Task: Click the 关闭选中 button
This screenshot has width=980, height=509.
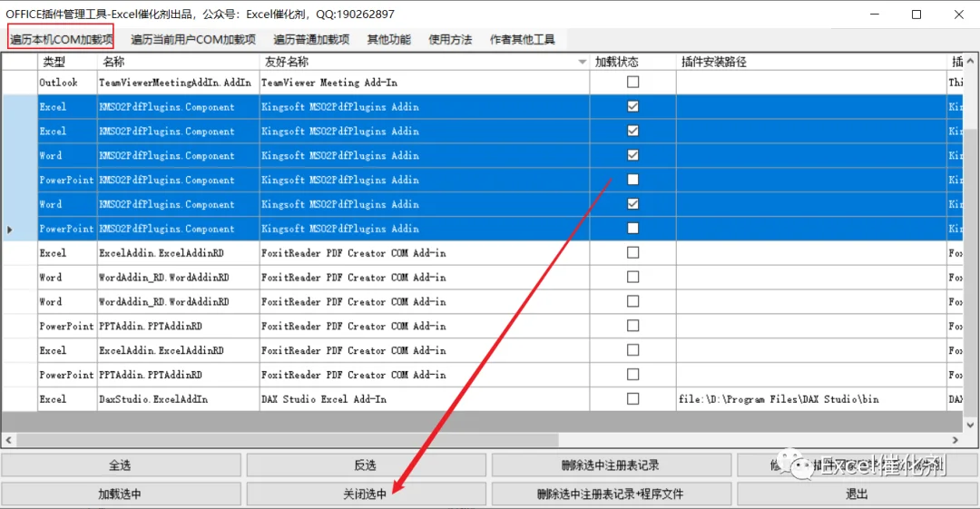Action: point(366,494)
